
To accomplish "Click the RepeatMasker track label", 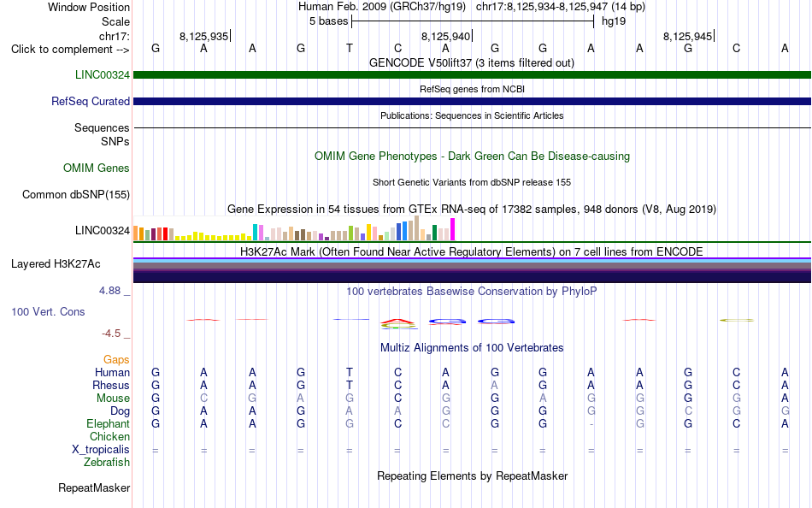I will click(94, 487).
